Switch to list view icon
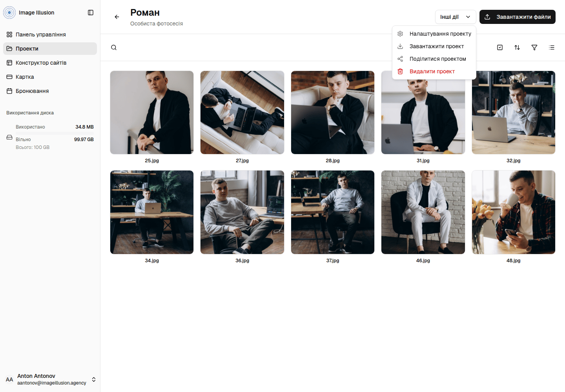 pyautogui.click(x=552, y=47)
